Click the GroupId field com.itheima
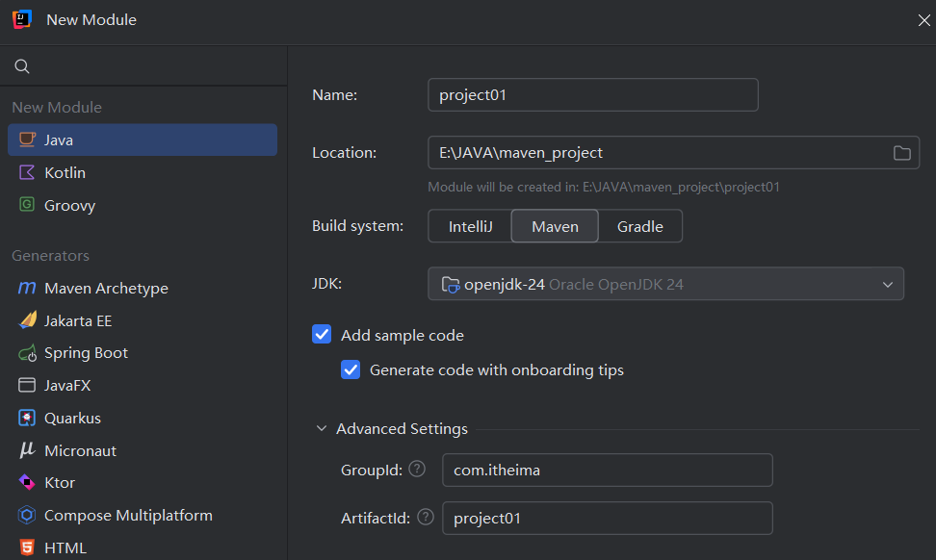 (x=607, y=470)
